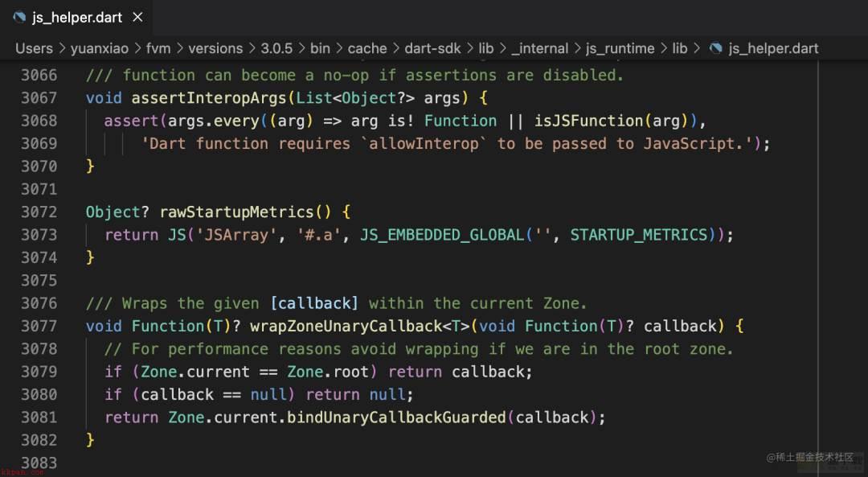Viewport: 868px width, 477px height.
Task: Click Zone.root on line 3079
Action: pos(328,372)
